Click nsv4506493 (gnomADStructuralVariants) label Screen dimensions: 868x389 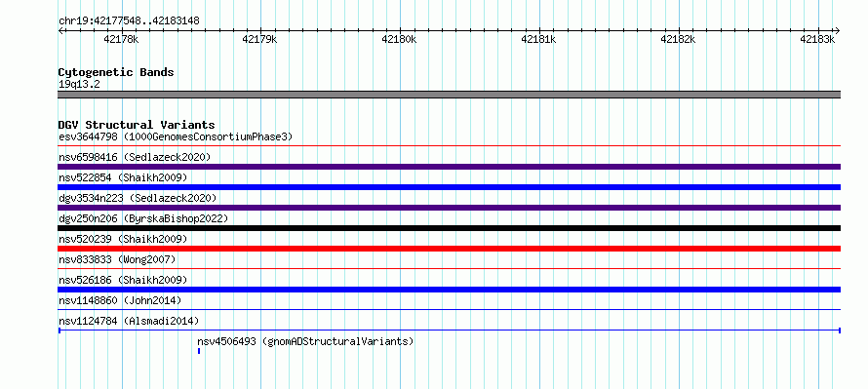tap(305, 341)
